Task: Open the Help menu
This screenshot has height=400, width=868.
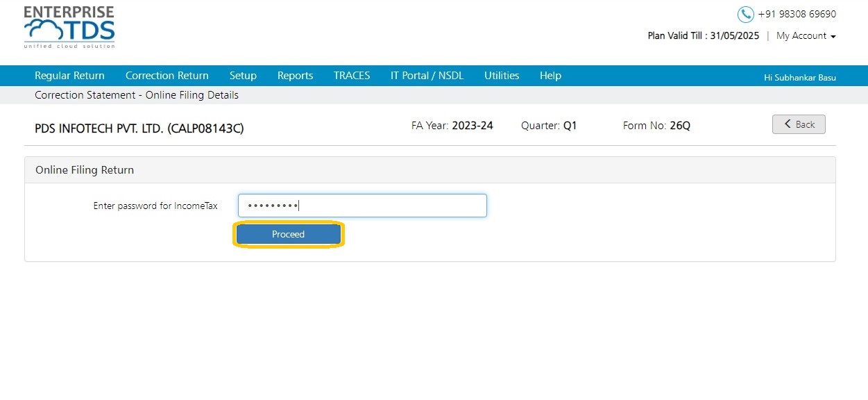Action: 550,76
